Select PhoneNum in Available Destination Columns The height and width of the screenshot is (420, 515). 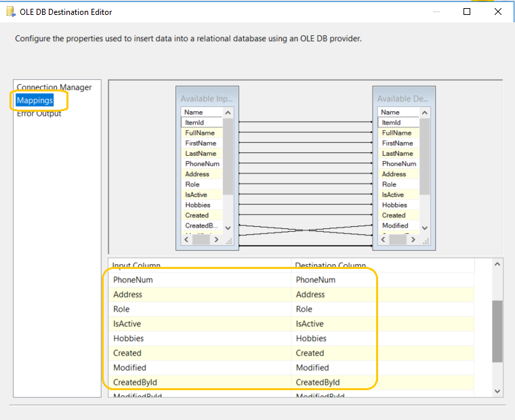[x=398, y=164]
